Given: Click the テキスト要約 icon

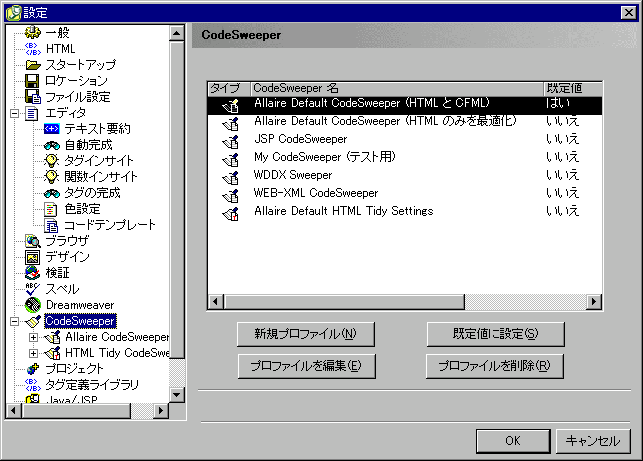Looking at the screenshot, I should coord(52,129).
